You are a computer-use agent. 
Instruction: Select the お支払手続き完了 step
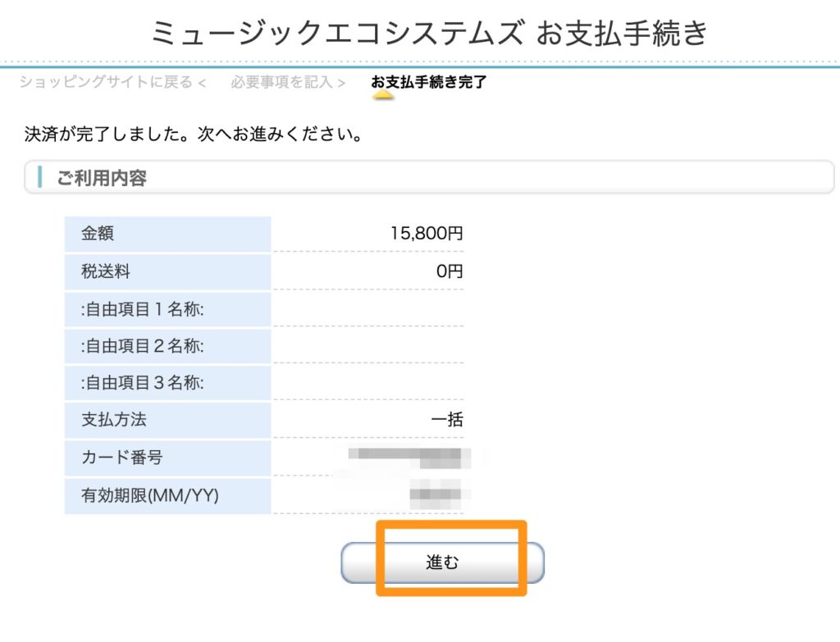[x=429, y=82]
